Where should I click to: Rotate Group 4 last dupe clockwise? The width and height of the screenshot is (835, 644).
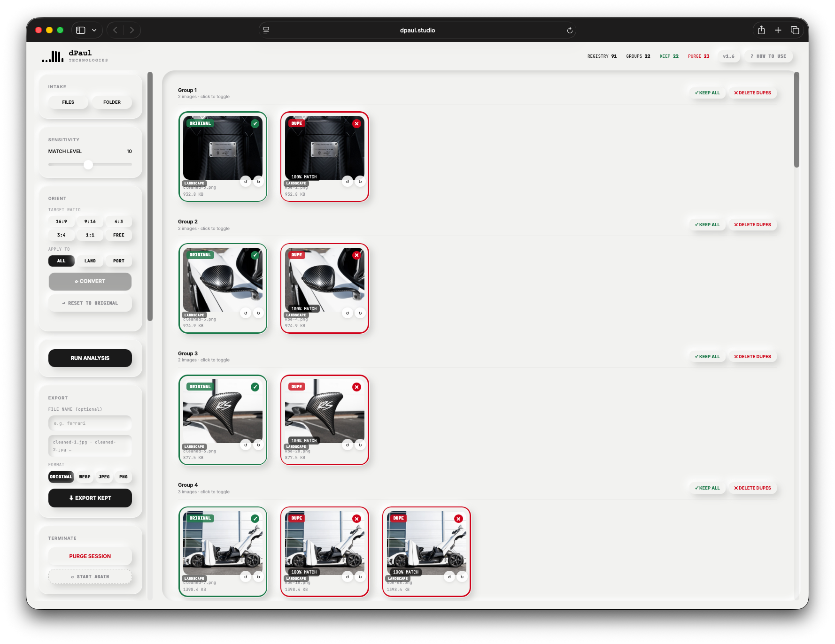(x=462, y=577)
